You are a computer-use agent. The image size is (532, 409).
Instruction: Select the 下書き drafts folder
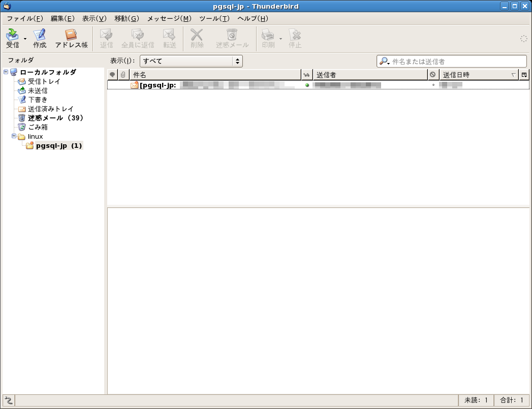[x=37, y=100]
